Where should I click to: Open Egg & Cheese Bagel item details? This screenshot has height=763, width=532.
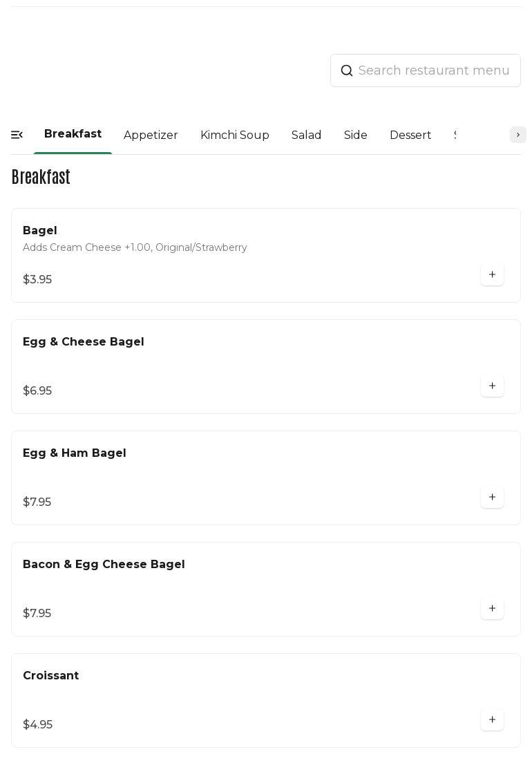point(84,342)
